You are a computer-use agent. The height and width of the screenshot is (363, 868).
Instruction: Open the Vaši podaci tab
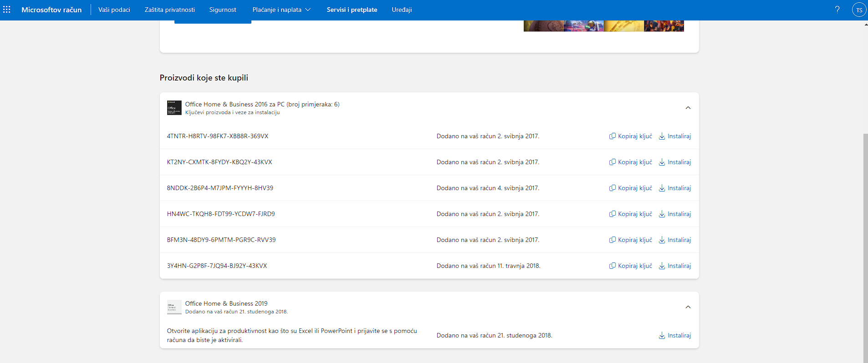click(114, 10)
